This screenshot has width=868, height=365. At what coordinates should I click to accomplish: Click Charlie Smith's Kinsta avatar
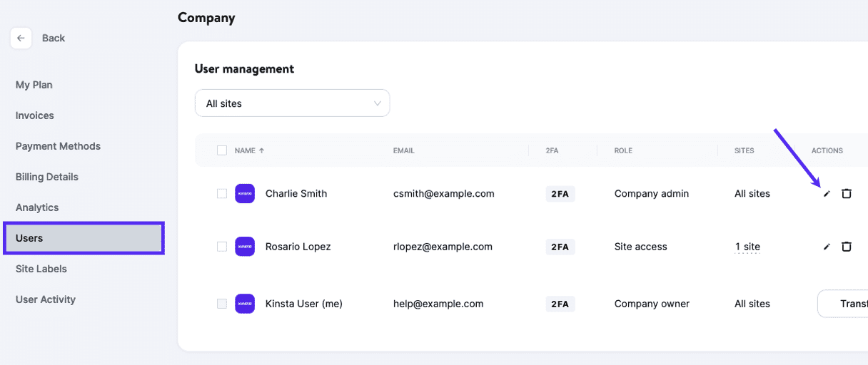245,193
